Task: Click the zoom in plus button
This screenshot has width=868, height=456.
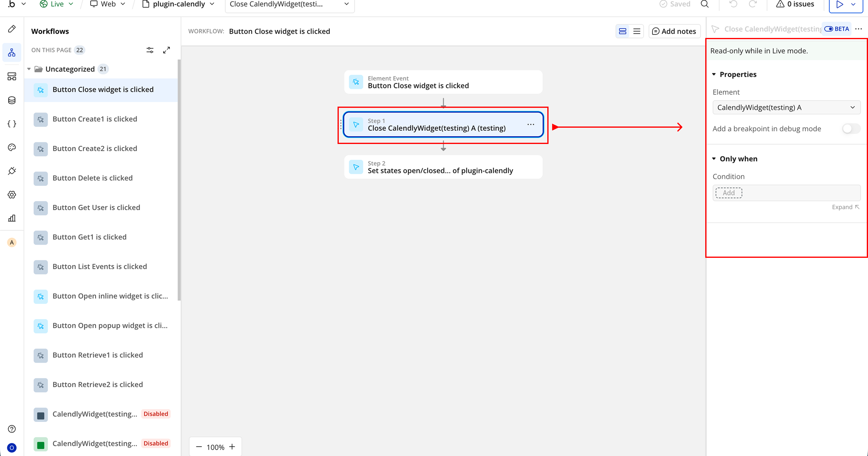Action: coord(232,447)
